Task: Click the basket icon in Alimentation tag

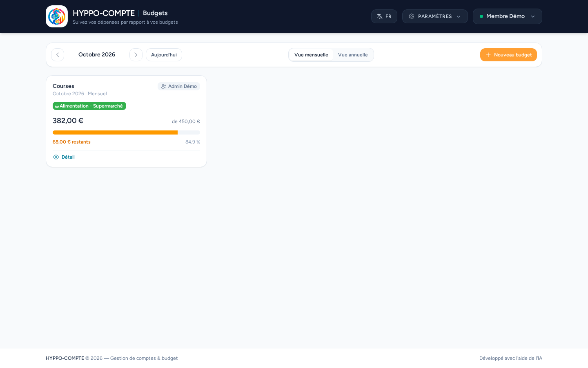Action: point(57,106)
